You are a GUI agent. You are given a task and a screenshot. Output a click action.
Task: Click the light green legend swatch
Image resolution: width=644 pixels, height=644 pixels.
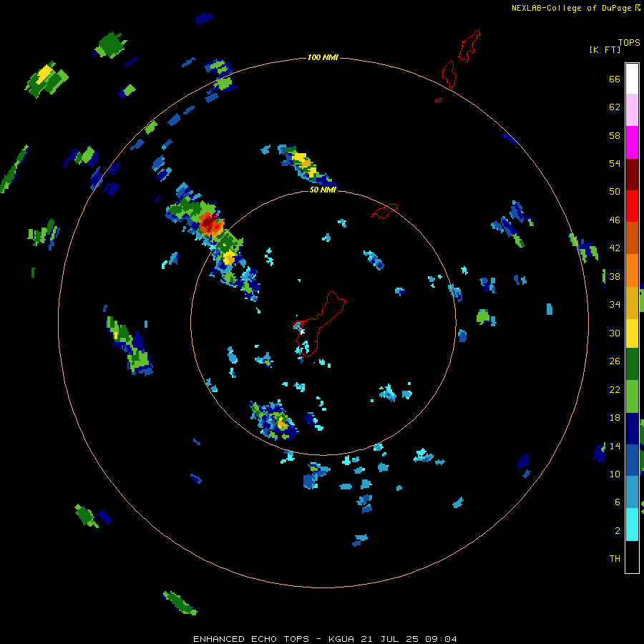pyautogui.click(x=632, y=396)
